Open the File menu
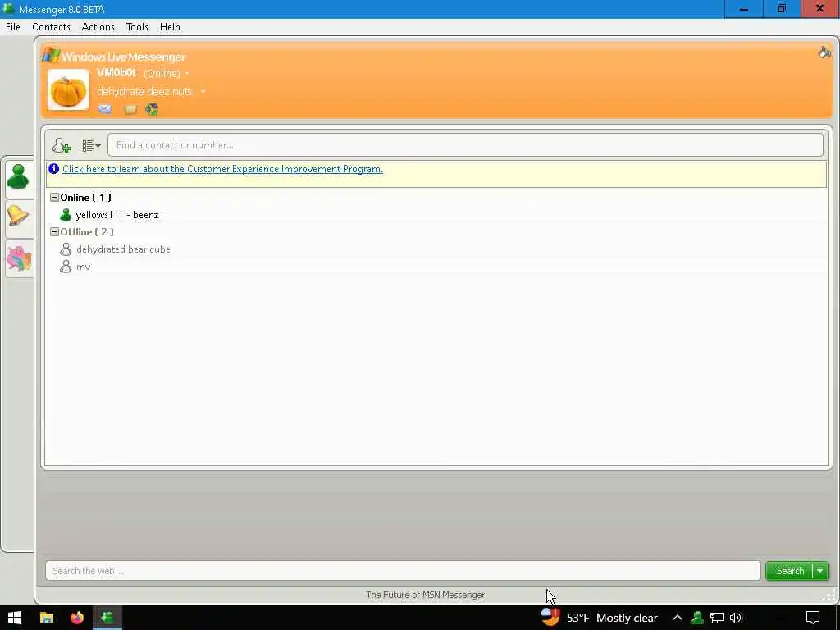 click(13, 27)
